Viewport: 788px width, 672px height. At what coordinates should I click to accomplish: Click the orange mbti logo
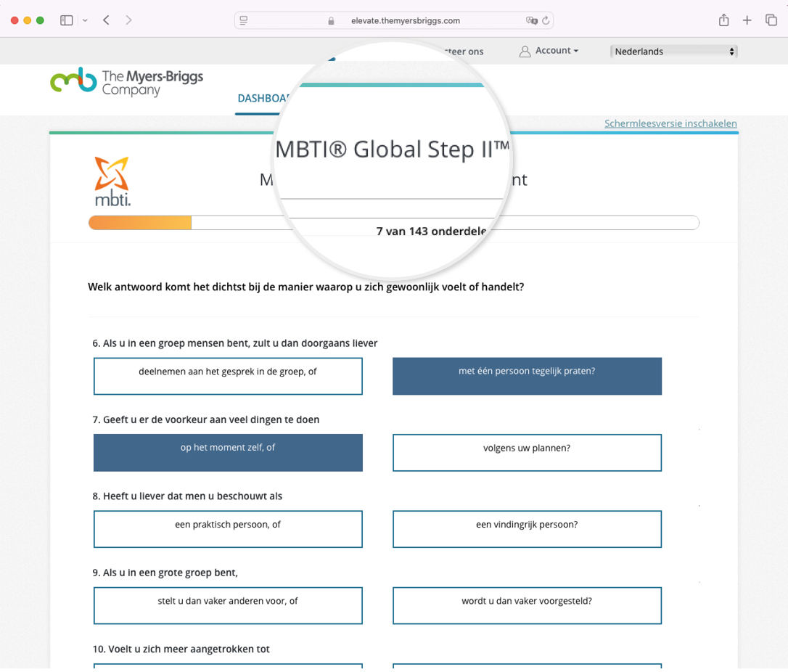[x=112, y=181]
